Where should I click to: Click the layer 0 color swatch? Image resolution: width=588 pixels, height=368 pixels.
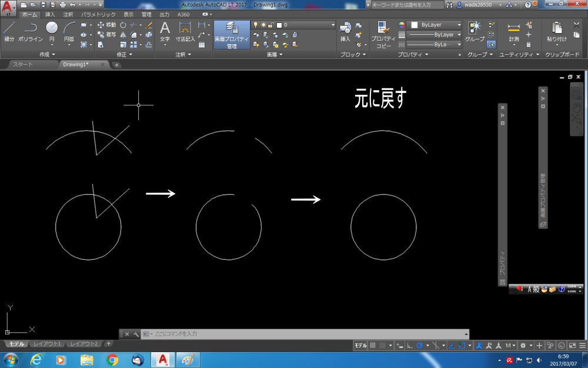[x=279, y=25]
